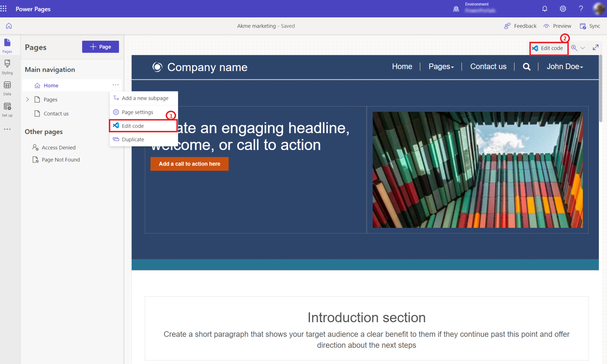Click the Duplicate page option
This screenshot has width=607, height=364.
pyautogui.click(x=132, y=139)
